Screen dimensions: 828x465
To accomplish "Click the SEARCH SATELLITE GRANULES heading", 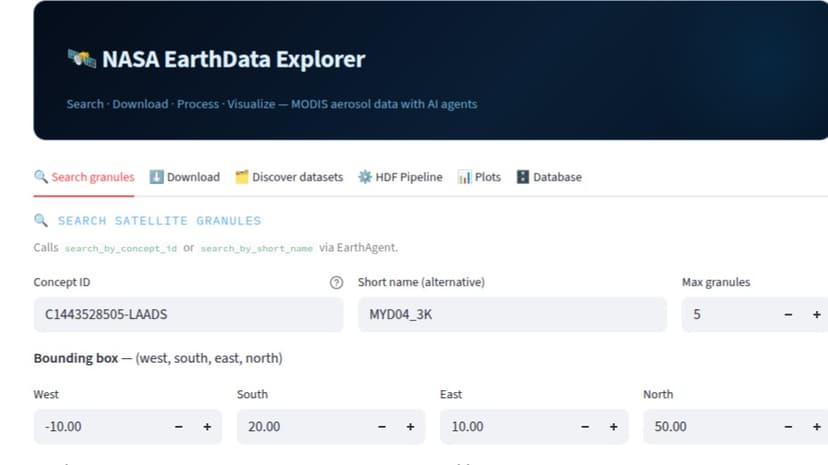I will 159,221.
